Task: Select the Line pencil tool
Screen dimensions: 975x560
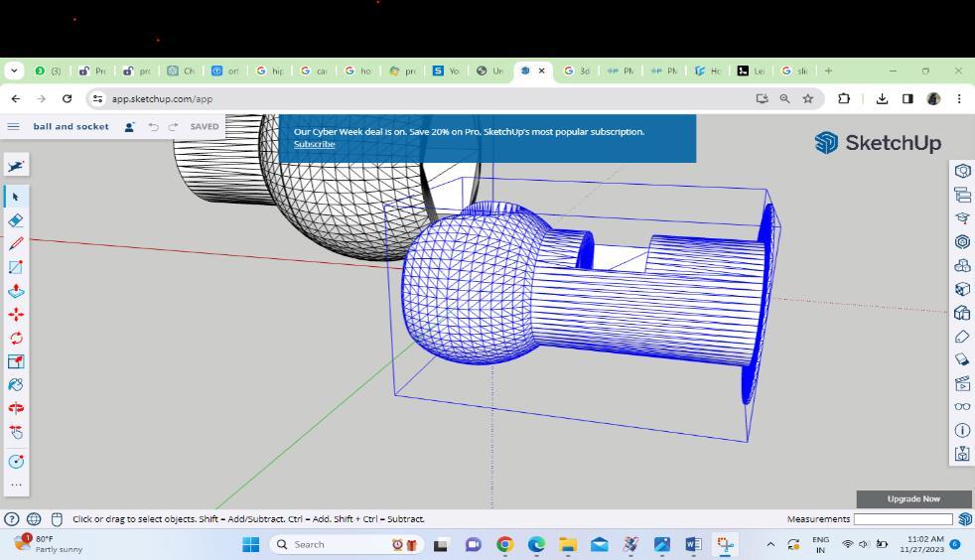Action: click(x=16, y=243)
